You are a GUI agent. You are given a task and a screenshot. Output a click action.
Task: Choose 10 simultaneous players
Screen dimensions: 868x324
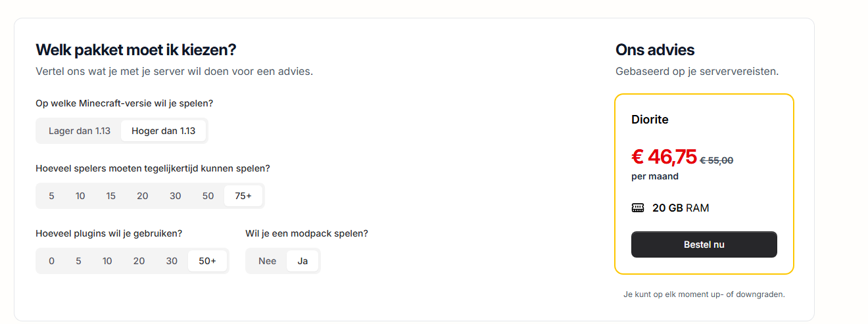(80, 196)
